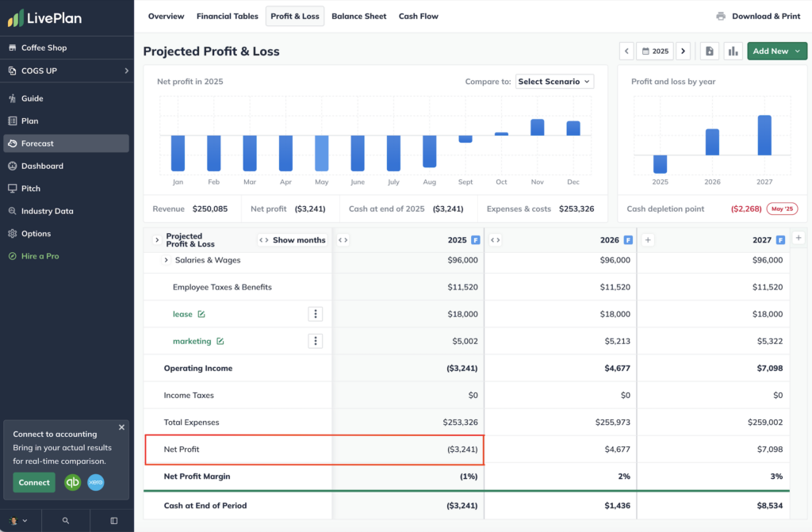
Task: Open the search icon in the bottom bar
Action: 65,520
